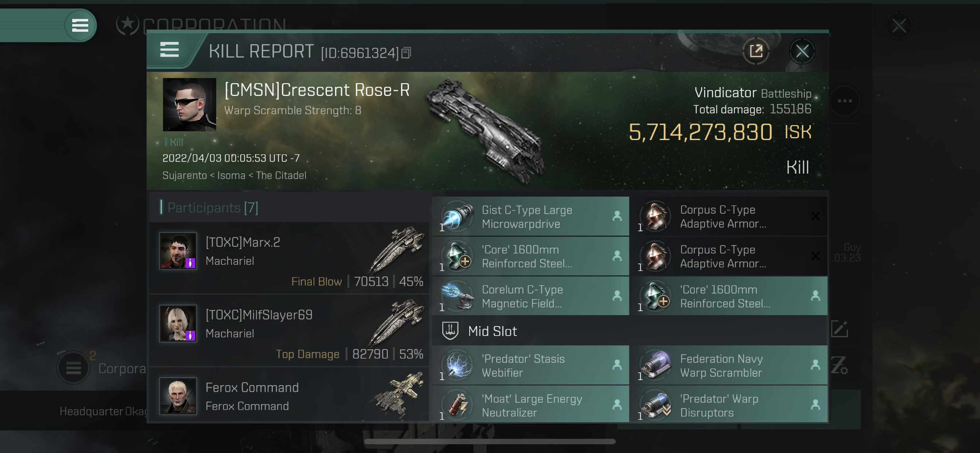Image resolution: width=980 pixels, height=453 pixels.
Task: Open the Corelum C-Type Magnetic Field module
Action: (530, 296)
